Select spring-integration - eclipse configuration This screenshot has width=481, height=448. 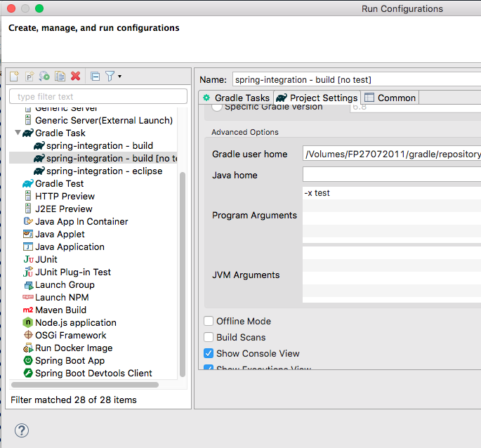pos(105,171)
